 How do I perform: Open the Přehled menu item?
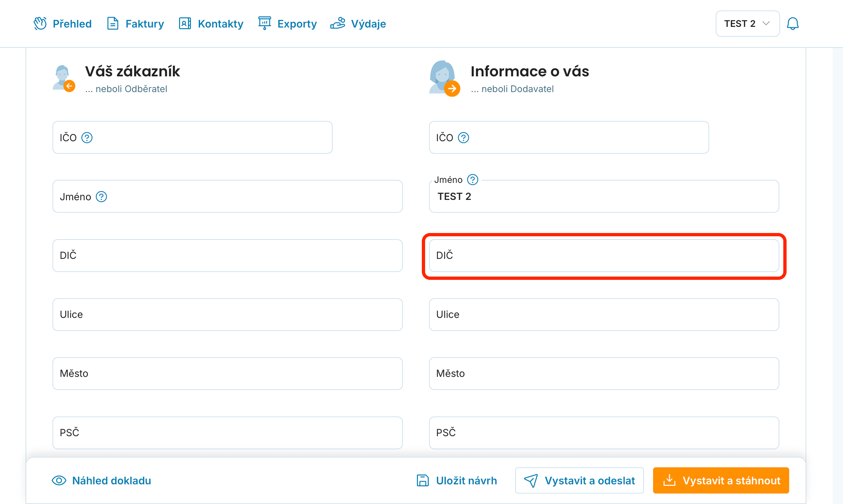[63, 24]
